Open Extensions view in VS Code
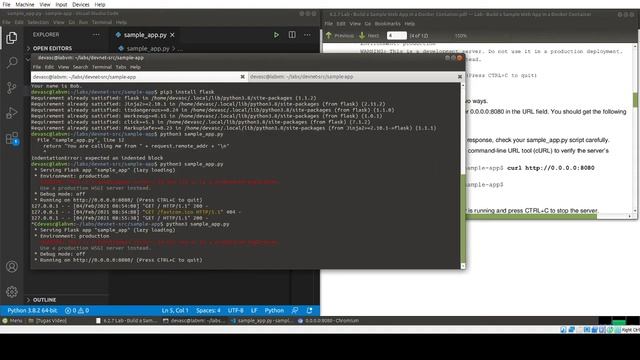The height and width of the screenshot is (360, 640). click(x=12, y=138)
